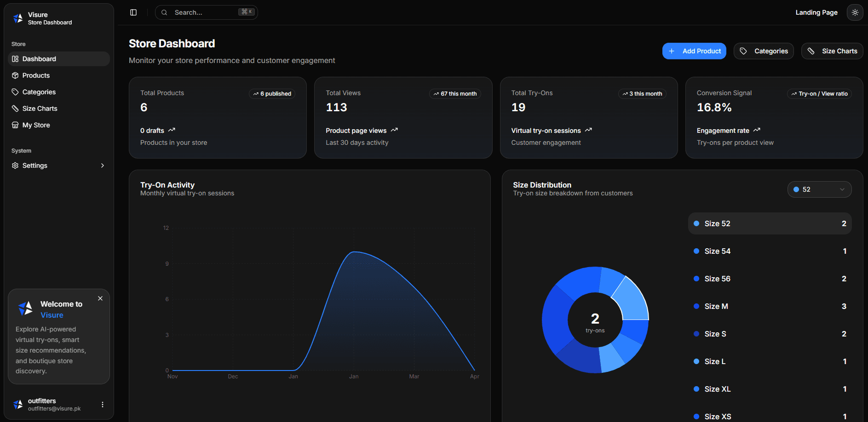
Task: Click the three-dot menu for outfitters account
Action: (102, 404)
